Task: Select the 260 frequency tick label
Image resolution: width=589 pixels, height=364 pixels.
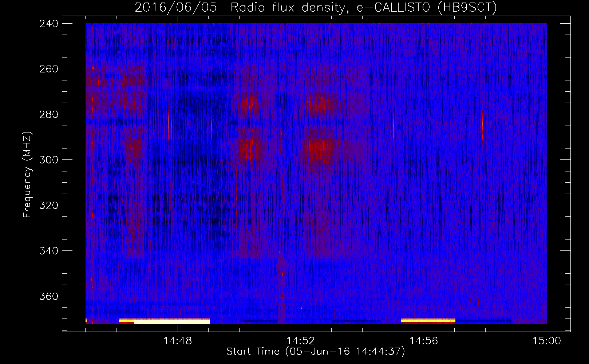Action: 49,69
